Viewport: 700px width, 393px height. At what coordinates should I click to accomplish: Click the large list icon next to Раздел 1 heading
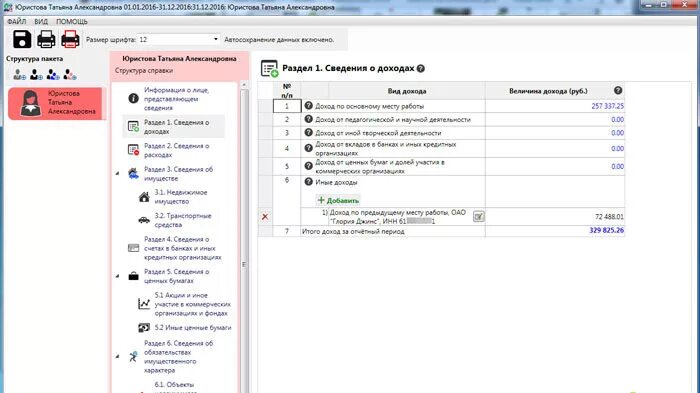point(269,68)
